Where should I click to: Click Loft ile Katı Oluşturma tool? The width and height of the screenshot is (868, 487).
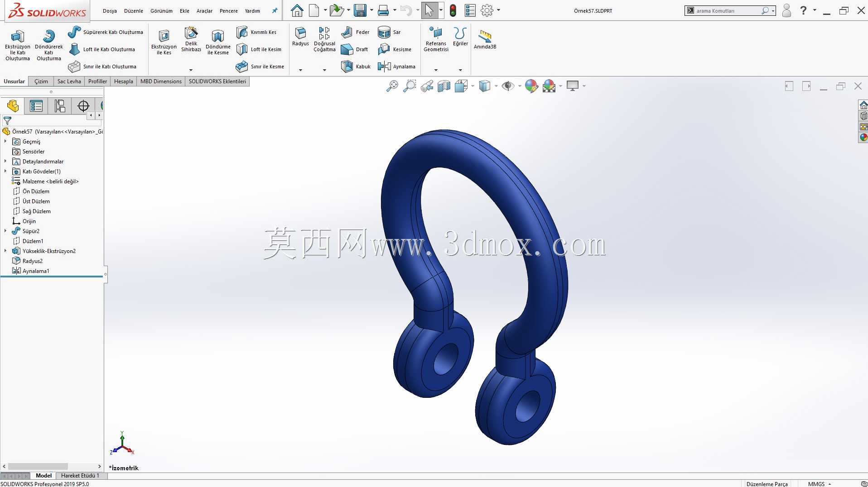point(102,49)
